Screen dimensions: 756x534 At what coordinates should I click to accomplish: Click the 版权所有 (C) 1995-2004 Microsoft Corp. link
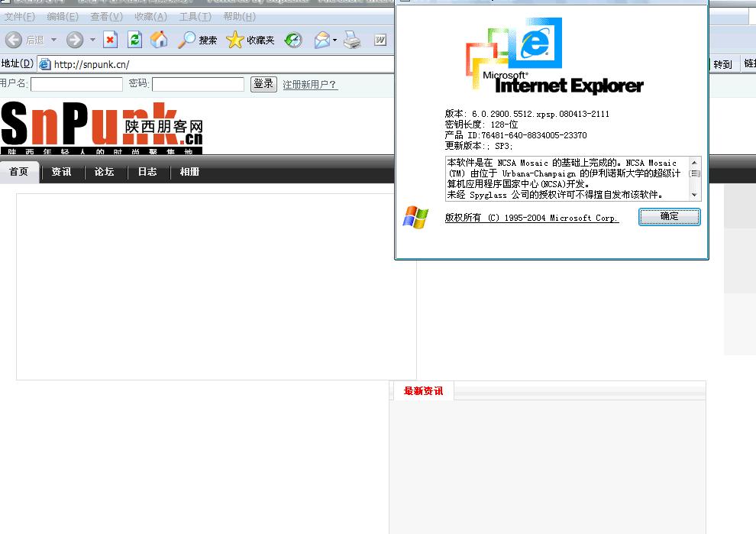pyautogui.click(x=531, y=218)
